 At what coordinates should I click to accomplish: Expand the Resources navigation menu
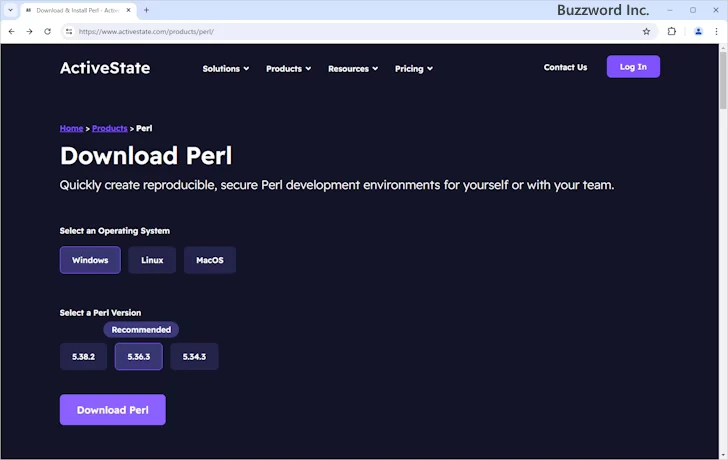pyautogui.click(x=353, y=69)
